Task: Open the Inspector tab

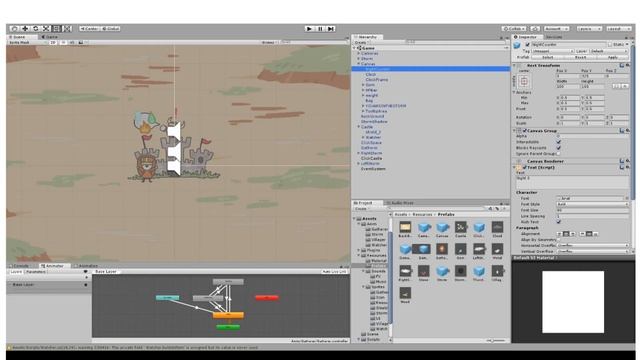Action: pos(527,37)
